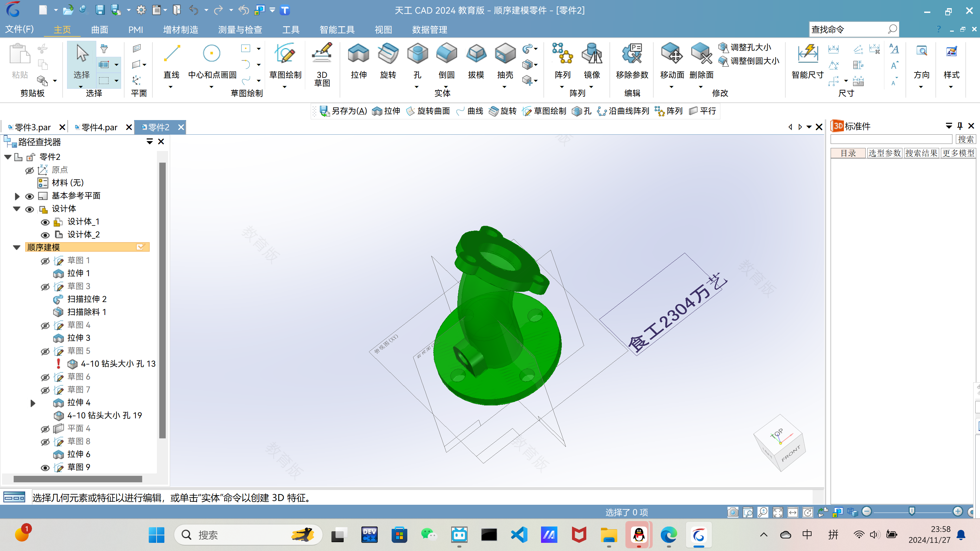
Task: Select the 删除面 delete faces tool
Action: 701,61
